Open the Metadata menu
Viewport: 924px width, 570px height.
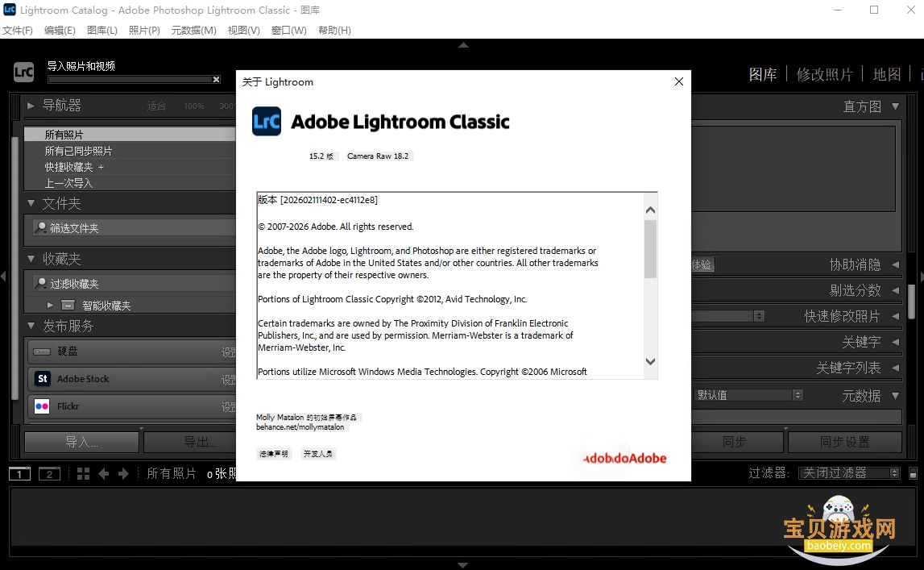(194, 30)
